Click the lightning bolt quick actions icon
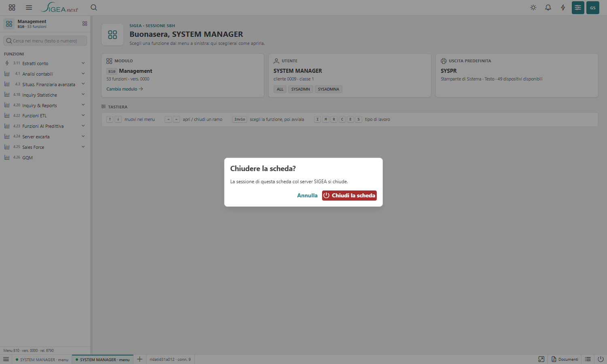This screenshot has height=364, width=607. 563,8
